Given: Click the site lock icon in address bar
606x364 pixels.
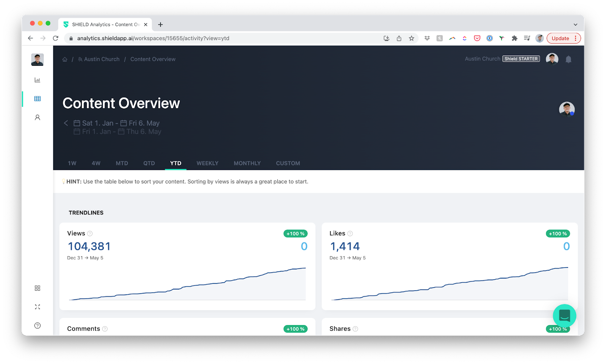Looking at the screenshot, I should tap(71, 38).
